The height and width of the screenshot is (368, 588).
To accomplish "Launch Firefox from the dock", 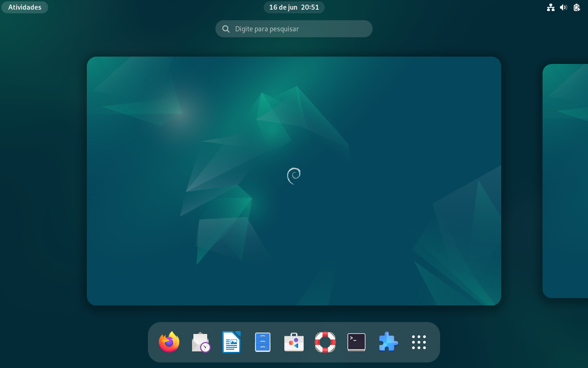I will click(169, 342).
